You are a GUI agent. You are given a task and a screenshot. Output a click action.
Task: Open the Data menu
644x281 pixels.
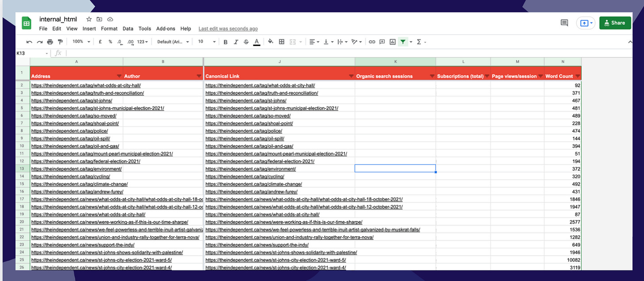pos(128,29)
